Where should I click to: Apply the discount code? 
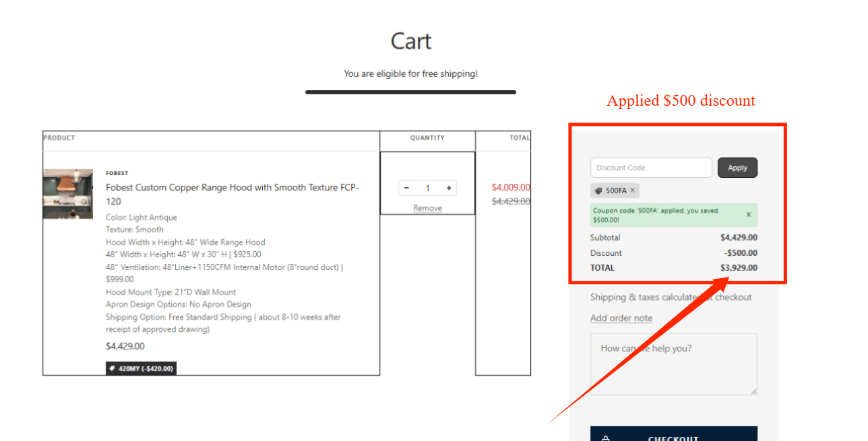(737, 168)
